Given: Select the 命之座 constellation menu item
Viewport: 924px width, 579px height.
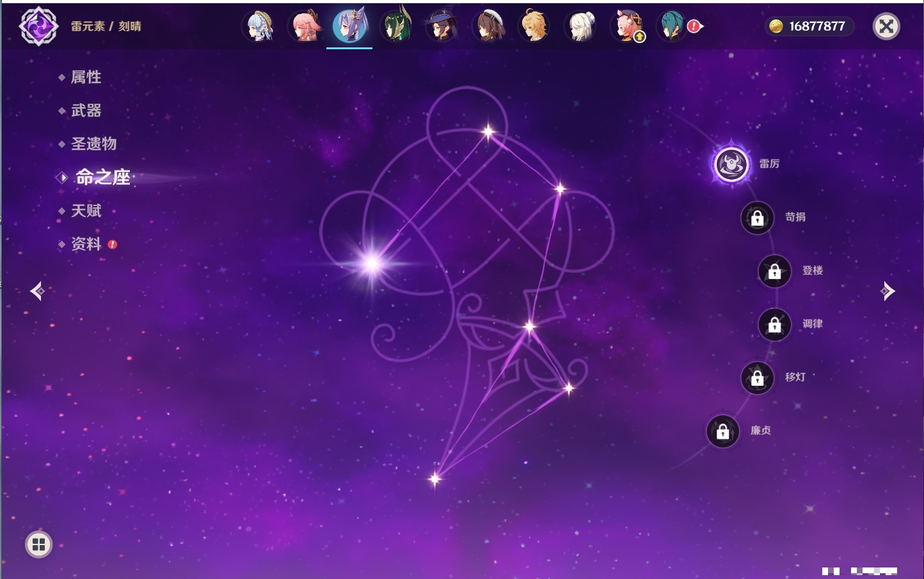Looking at the screenshot, I should (102, 177).
